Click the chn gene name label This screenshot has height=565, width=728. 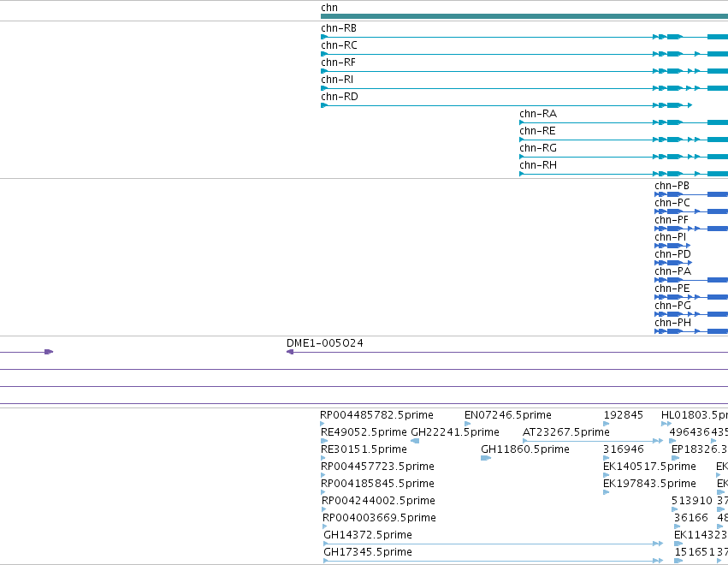[x=329, y=8]
